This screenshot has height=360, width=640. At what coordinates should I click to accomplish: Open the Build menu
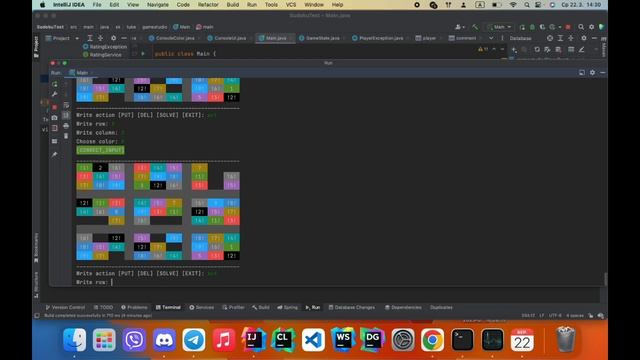(233, 5)
